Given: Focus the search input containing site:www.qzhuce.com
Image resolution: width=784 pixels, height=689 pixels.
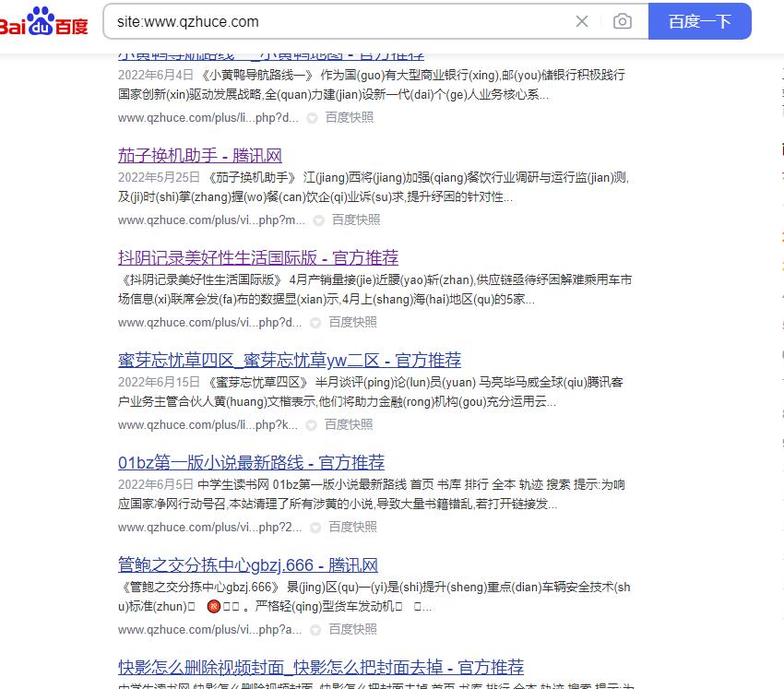Looking at the screenshot, I should tap(332, 21).
